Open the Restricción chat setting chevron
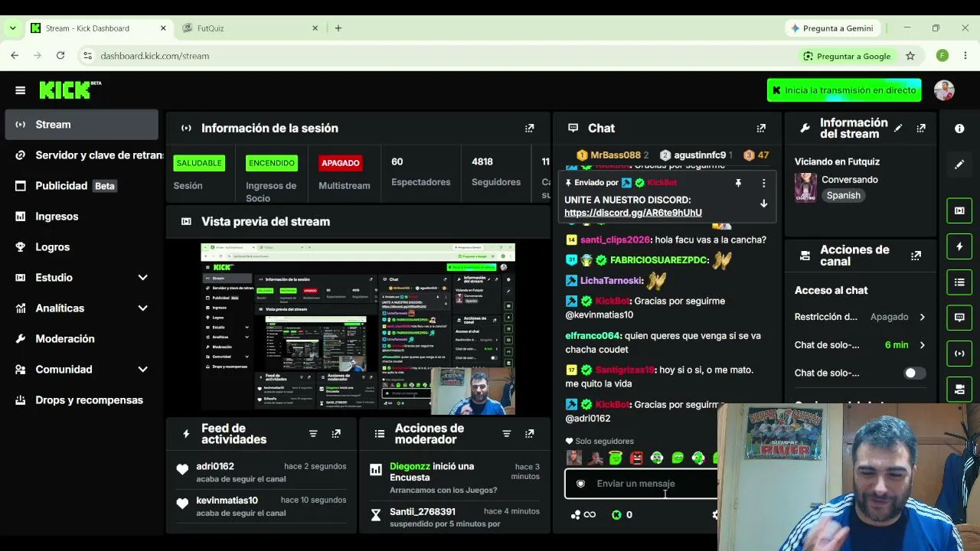980x551 pixels. (x=922, y=317)
